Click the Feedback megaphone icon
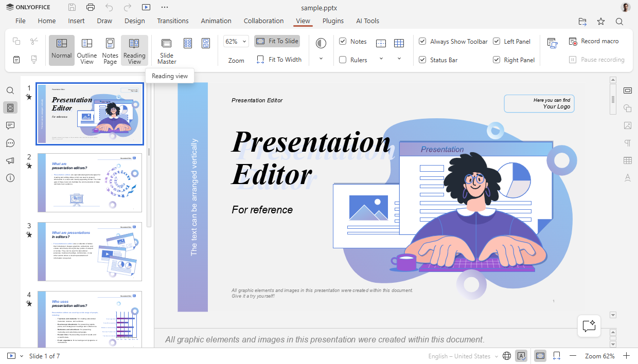This screenshot has width=638, height=364. coord(10,160)
